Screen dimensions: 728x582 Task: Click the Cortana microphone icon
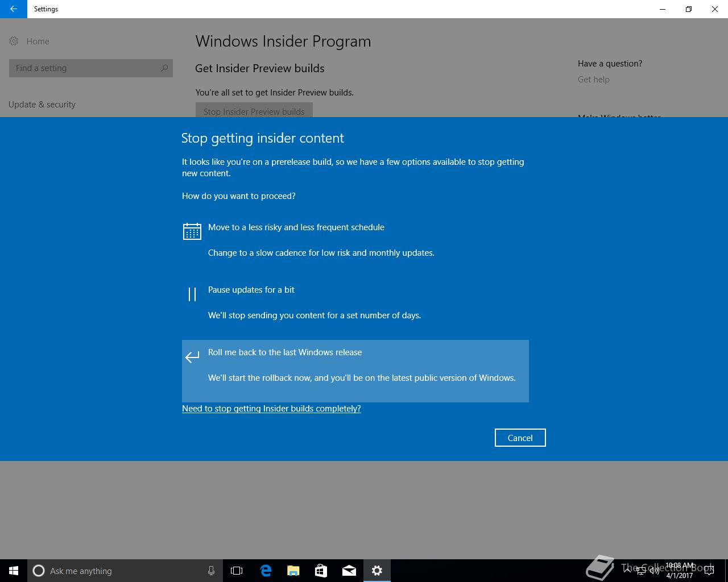(x=211, y=571)
